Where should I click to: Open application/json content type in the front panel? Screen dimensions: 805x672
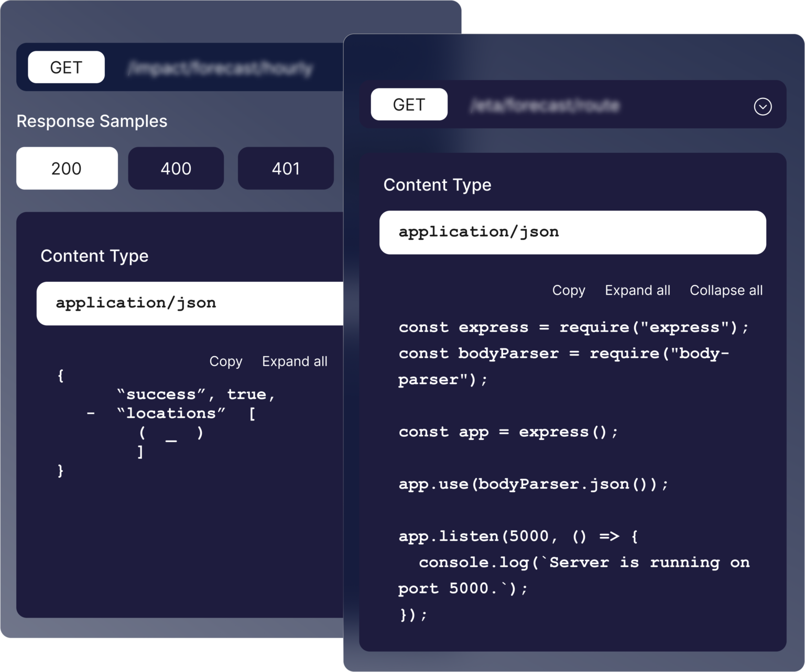573,233
